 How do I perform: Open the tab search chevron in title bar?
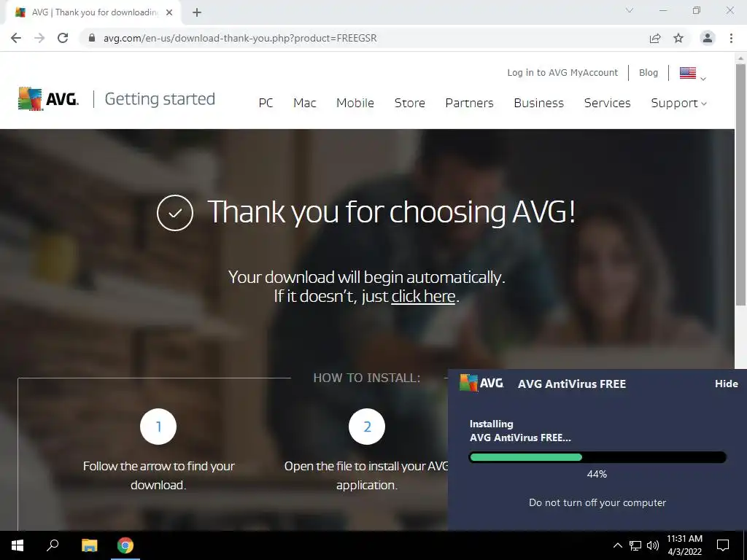click(630, 10)
